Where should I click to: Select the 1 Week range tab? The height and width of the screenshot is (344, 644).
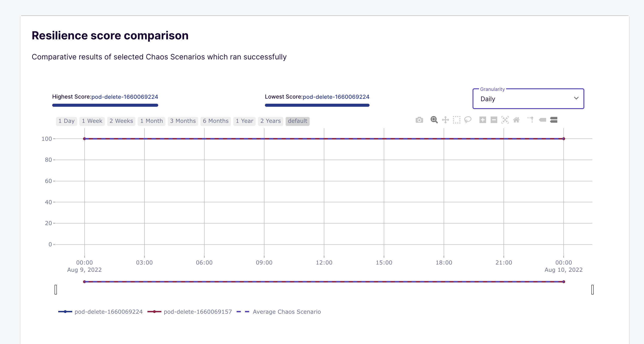[92, 121]
